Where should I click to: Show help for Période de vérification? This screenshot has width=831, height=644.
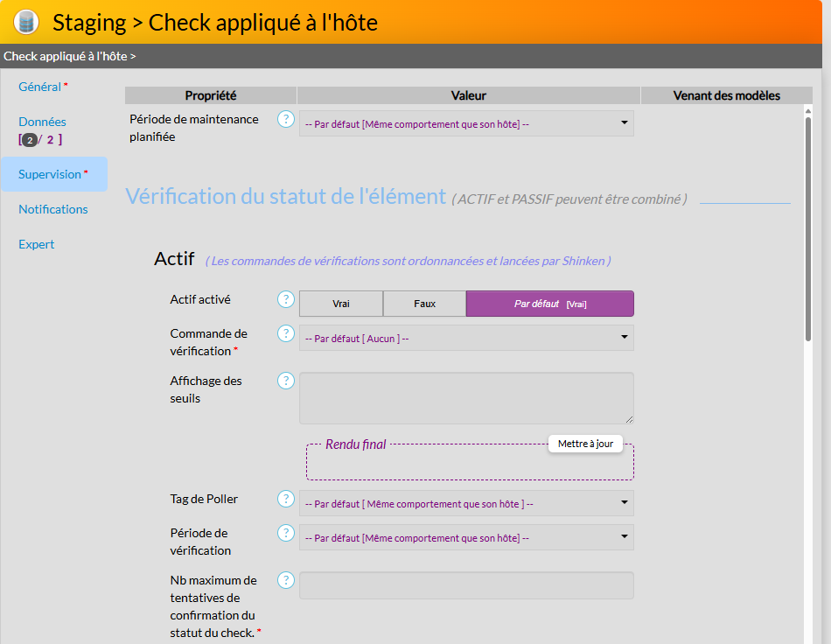pyautogui.click(x=286, y=533)
